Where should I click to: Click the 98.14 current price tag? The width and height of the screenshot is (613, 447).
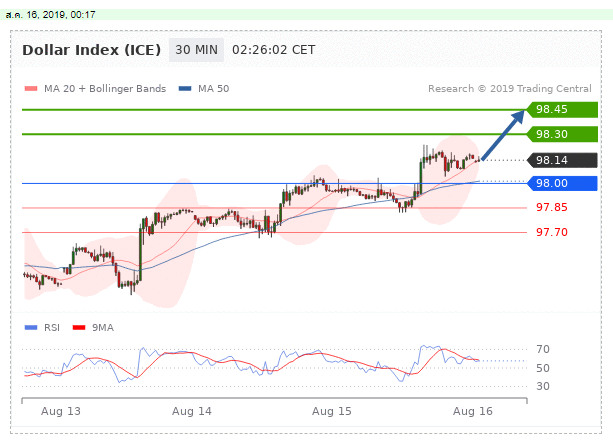click(562, 160)
